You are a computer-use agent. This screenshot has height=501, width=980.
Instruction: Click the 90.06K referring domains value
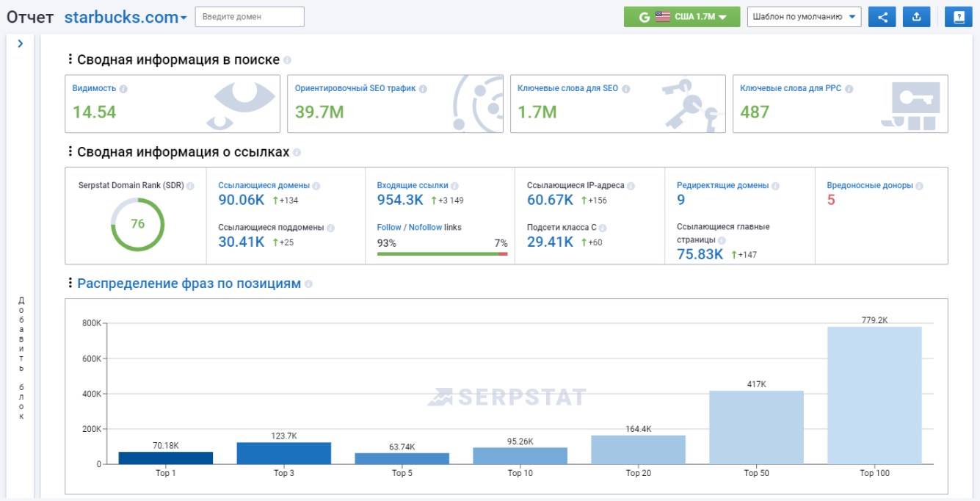[242, 200]
